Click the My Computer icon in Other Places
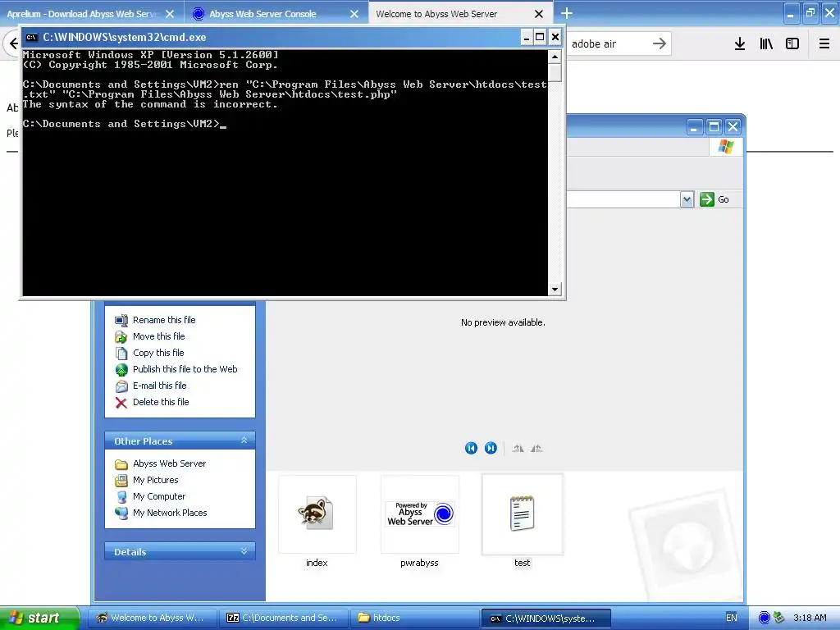 point(121,497)
